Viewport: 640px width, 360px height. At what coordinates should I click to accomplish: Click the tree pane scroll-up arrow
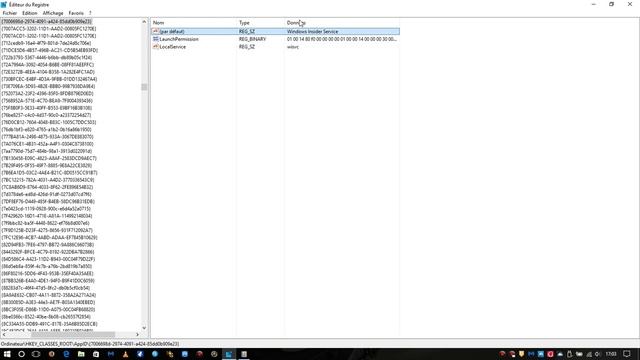(144, 22)
